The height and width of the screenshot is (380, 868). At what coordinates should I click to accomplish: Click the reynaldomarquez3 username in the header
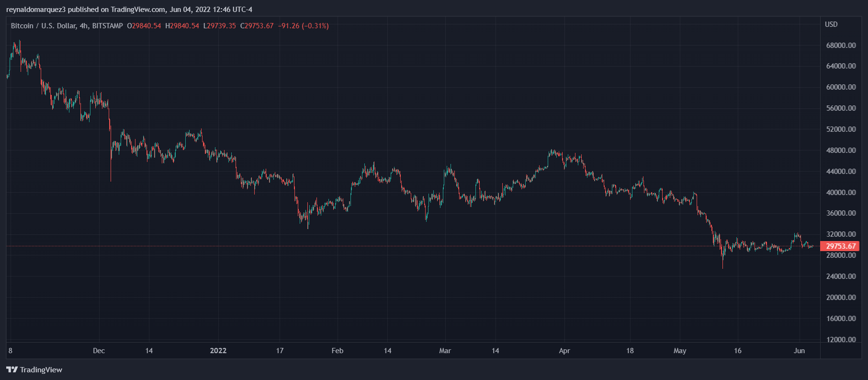(x=35, y=10)
